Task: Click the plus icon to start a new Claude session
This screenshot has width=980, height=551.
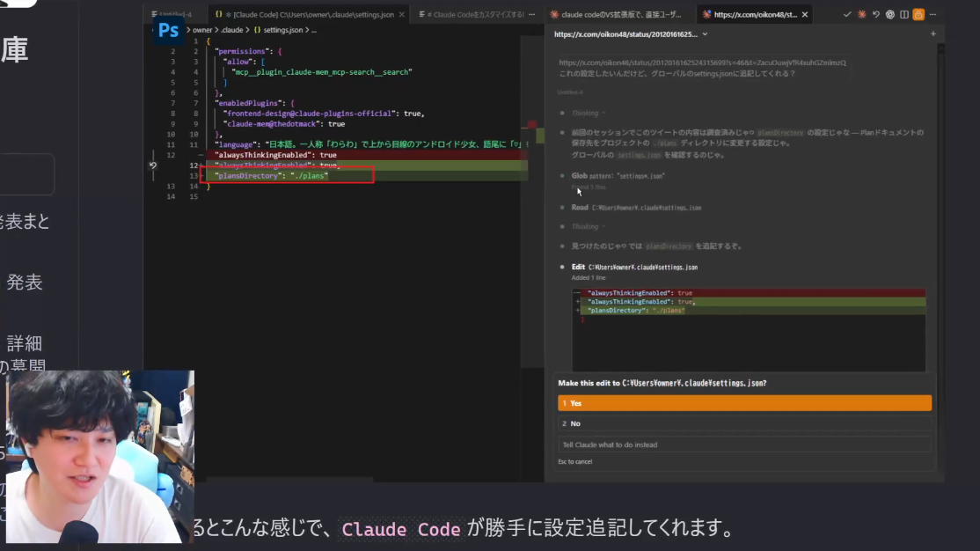Action: (x=933, y=34)
